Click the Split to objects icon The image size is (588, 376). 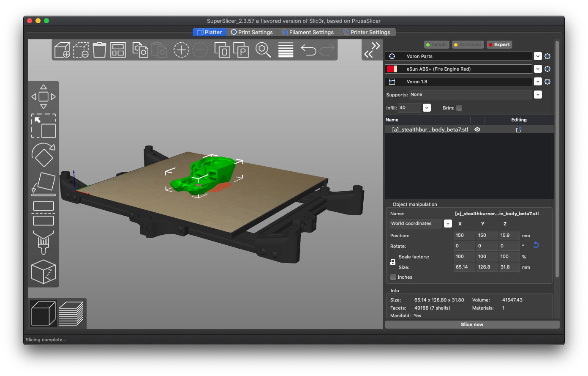click(222, 50)
